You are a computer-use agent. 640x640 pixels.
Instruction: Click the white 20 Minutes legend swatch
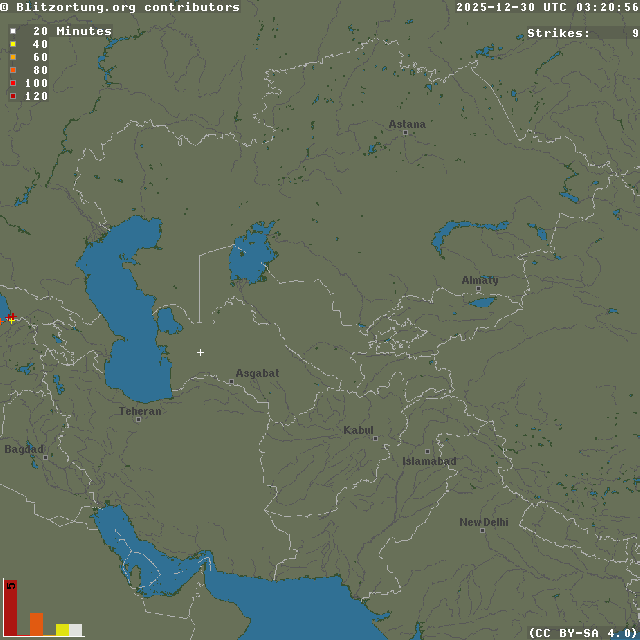pos(13,31)
